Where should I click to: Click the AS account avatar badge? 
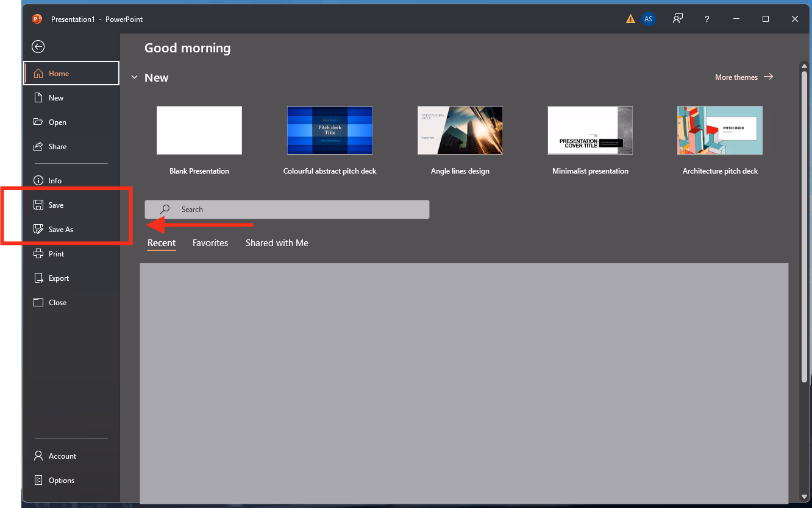click(x=648, y=19)
